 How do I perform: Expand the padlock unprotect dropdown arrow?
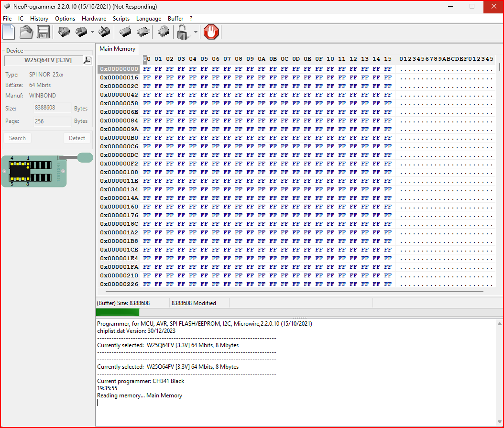(x=196, y=33)
